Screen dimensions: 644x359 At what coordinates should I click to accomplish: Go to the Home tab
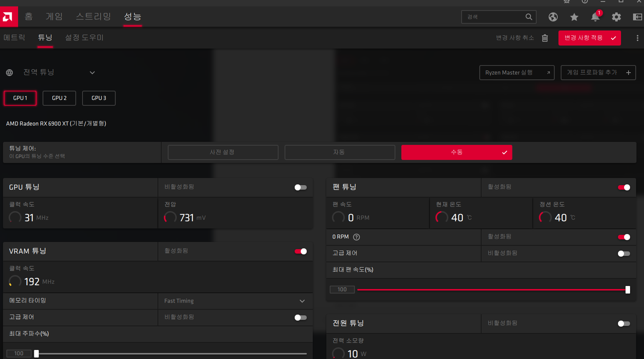[29, 17]
